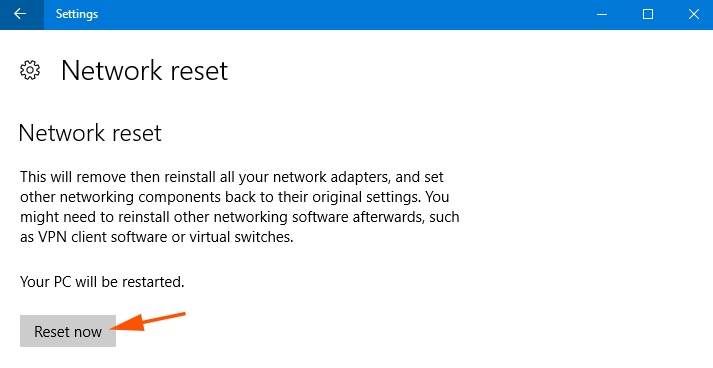The image size is (713, 368).
Task: Maximize the Settings window
Action: (648, 14)
